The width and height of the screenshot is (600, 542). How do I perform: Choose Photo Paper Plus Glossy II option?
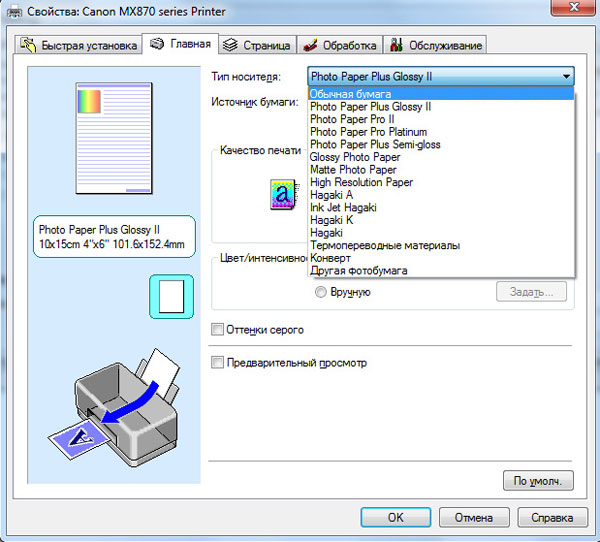click(x=441, y=106)
